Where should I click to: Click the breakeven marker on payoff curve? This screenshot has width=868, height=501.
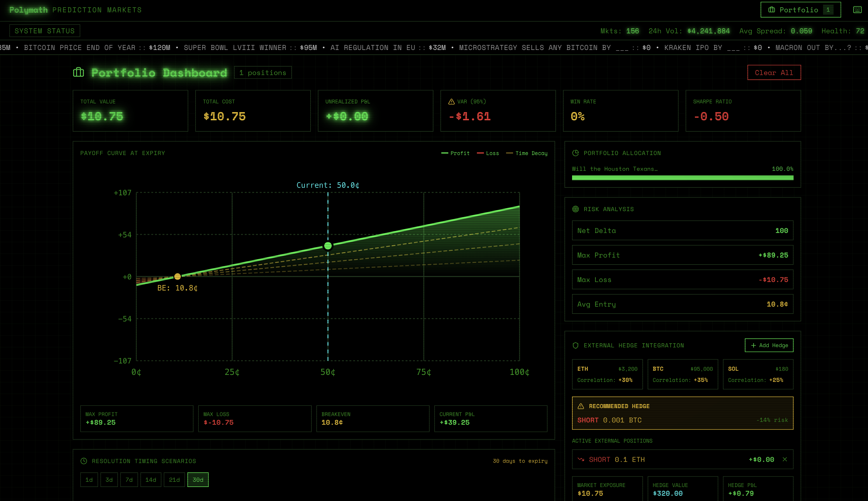177,276
